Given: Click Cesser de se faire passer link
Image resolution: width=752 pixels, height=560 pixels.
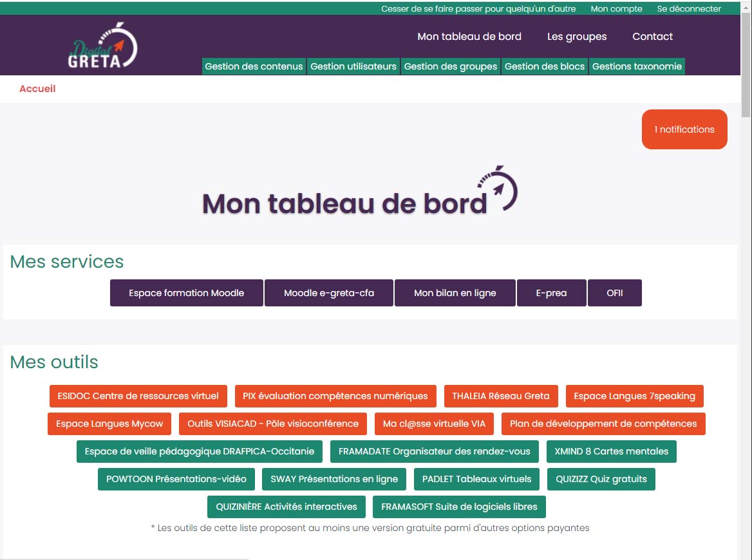Looking at the screenshot, I should pyautogui.click(x=478, y=8).
